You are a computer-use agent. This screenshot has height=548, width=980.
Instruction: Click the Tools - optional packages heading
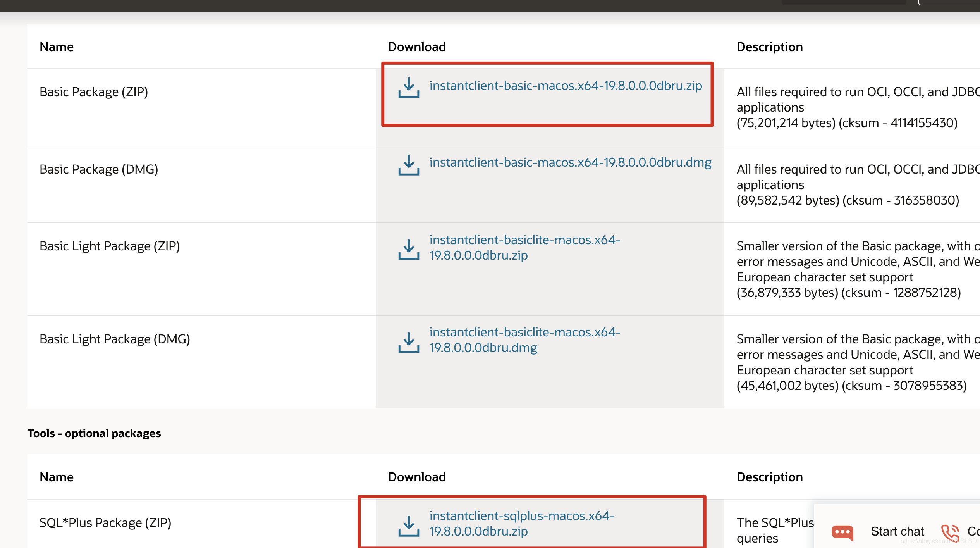tap(94, 433)
